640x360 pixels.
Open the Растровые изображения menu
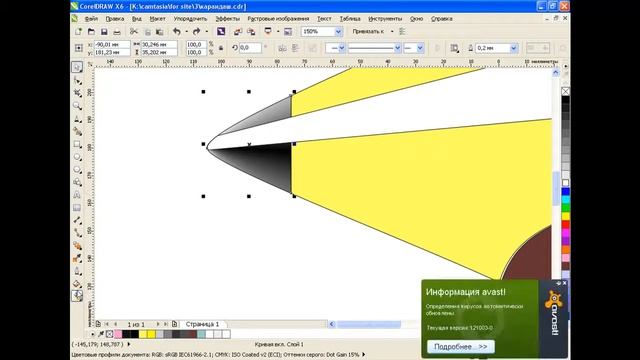click(x=278, y=19)
